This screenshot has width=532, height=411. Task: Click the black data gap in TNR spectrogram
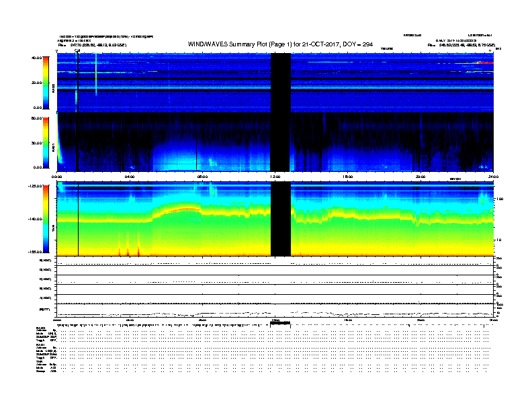point(281,219)
